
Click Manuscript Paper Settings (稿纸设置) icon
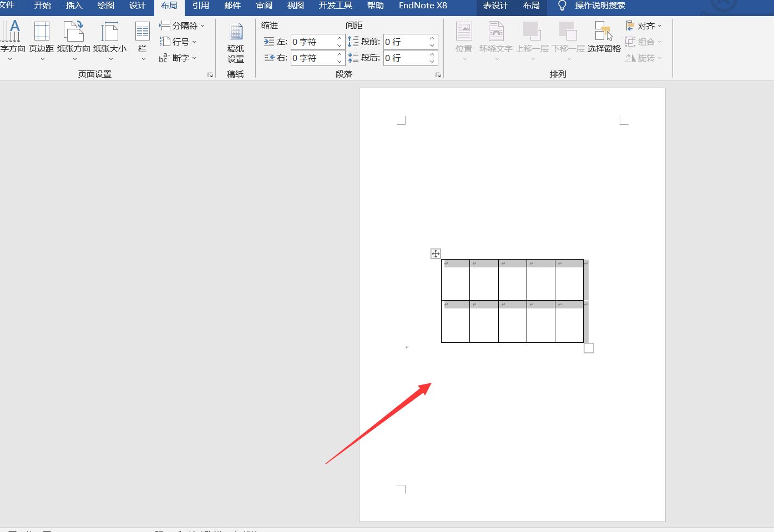tap(236, 43)
